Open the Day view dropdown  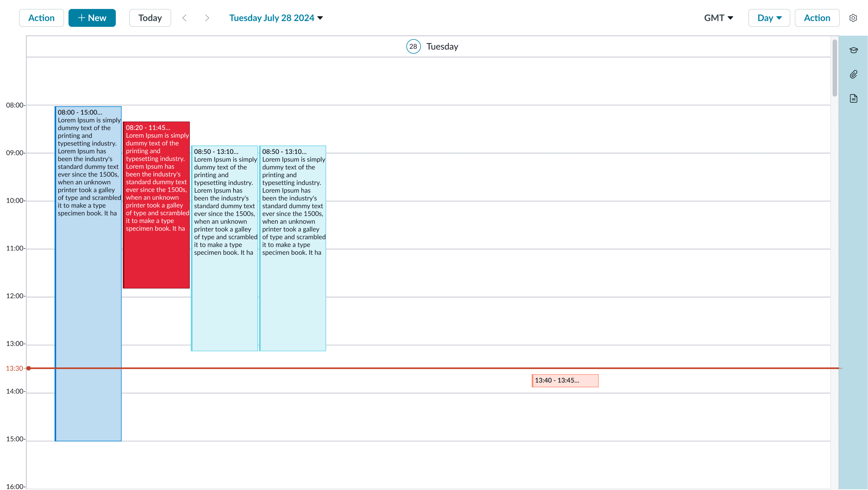point(769,18)
